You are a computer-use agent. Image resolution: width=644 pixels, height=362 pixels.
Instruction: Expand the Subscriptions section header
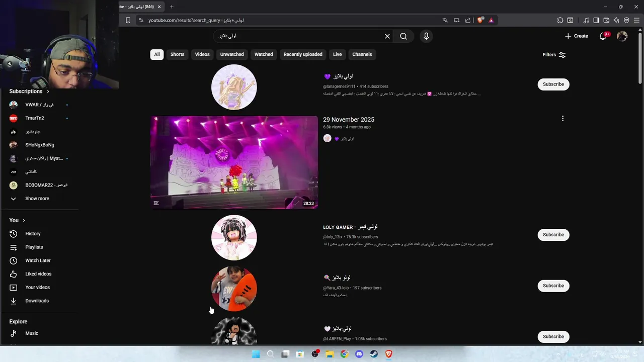pyautogui.click(x=29, y=92)
